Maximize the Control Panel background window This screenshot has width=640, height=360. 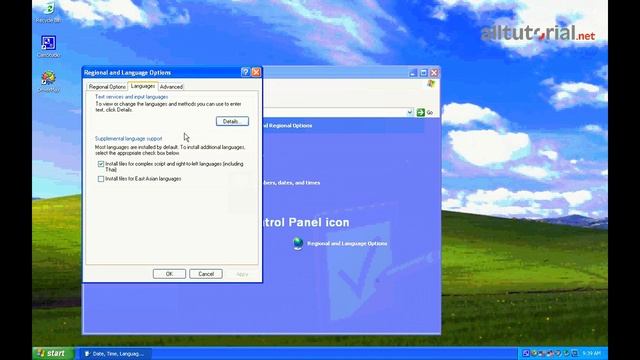tap(423, 73)
